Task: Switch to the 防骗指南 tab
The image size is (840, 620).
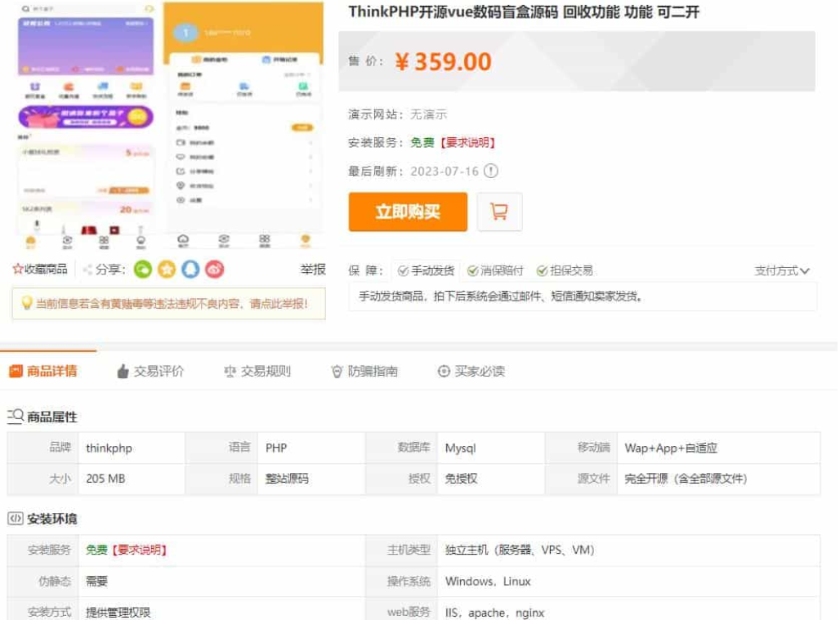Action: [364, 371]
